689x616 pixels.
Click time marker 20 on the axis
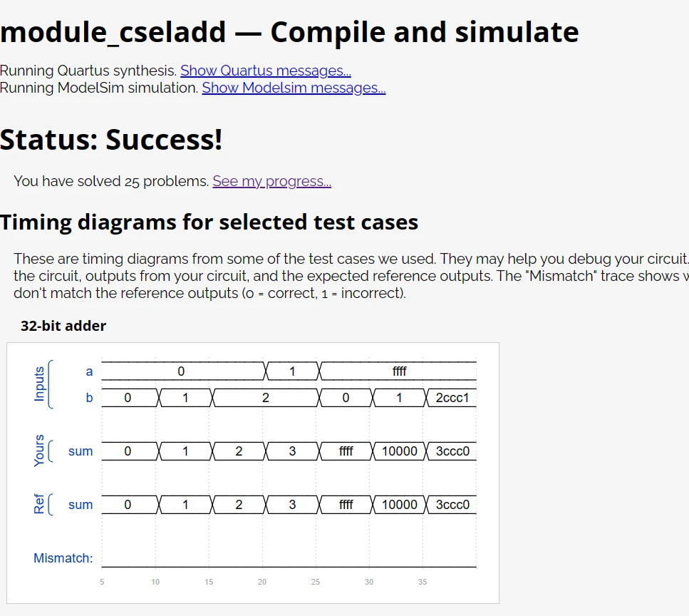coord(262,582)
